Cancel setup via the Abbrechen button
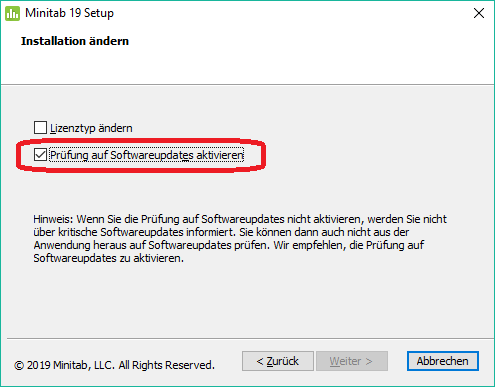 click(443, 361)
